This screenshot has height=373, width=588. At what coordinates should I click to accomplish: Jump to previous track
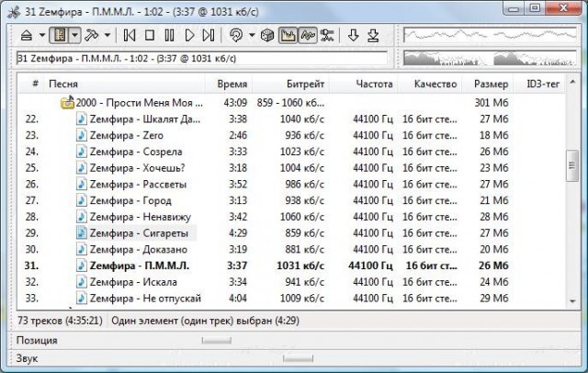point(130,36)
